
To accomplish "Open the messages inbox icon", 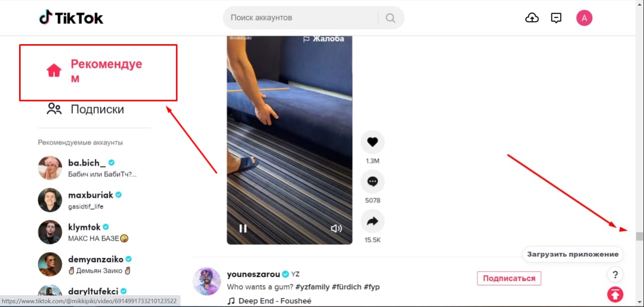I will pos(556,18).
